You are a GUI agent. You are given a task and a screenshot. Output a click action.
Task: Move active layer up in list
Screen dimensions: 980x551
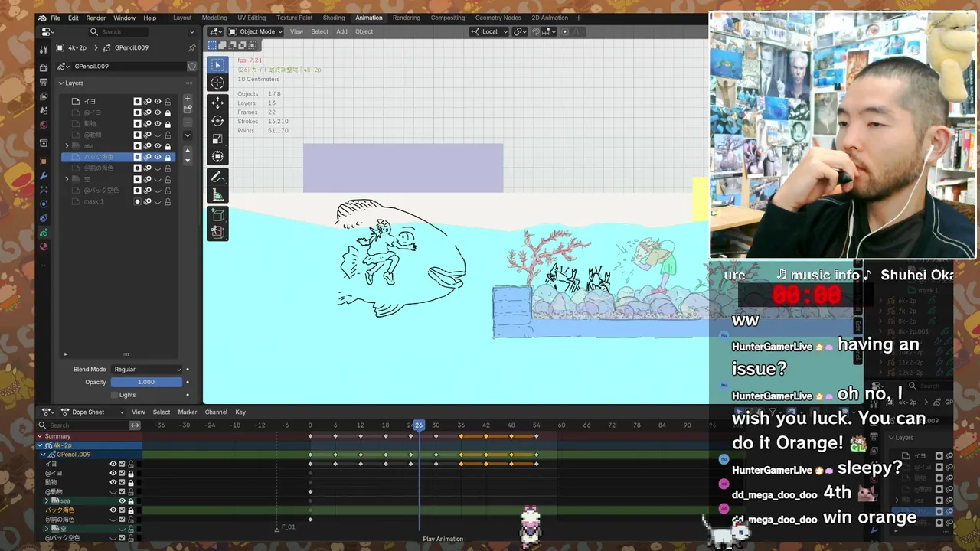[188, 150]
